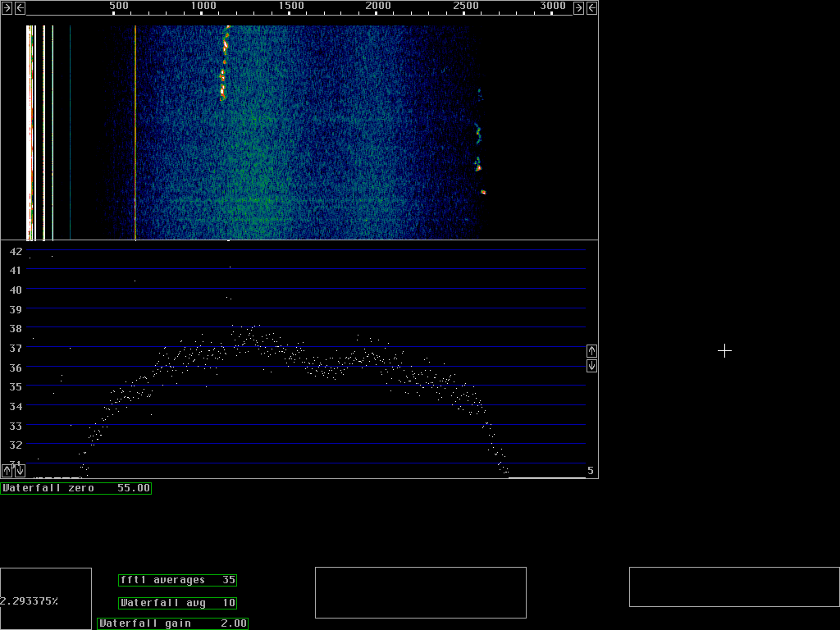Click the empty bordered box at the bottom center

tap(421, 592)
